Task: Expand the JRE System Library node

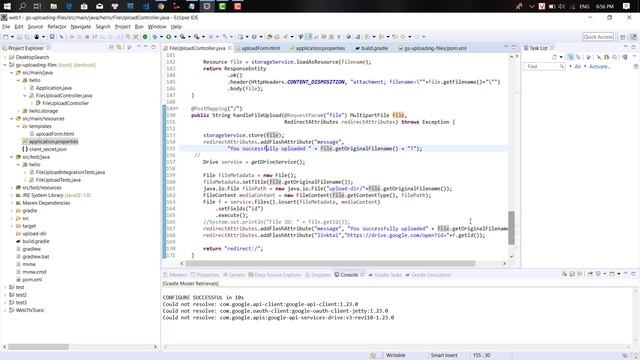Action: (x=12, y=196)
